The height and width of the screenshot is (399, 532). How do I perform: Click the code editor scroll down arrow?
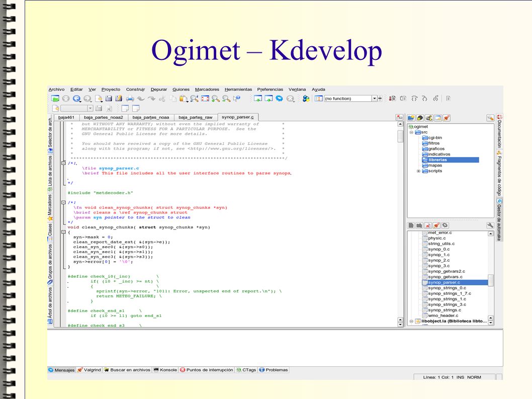pos(400,325)
